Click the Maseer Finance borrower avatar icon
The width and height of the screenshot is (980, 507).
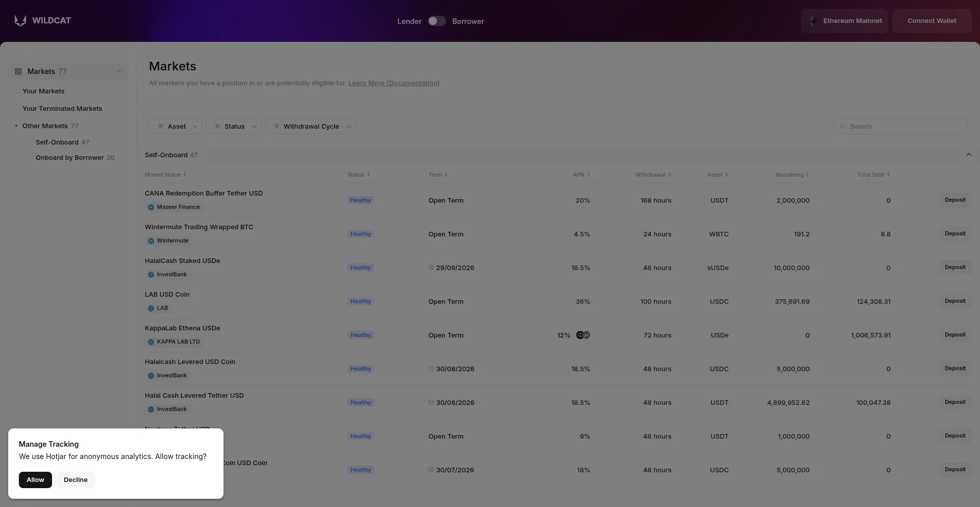coord(151,207)
